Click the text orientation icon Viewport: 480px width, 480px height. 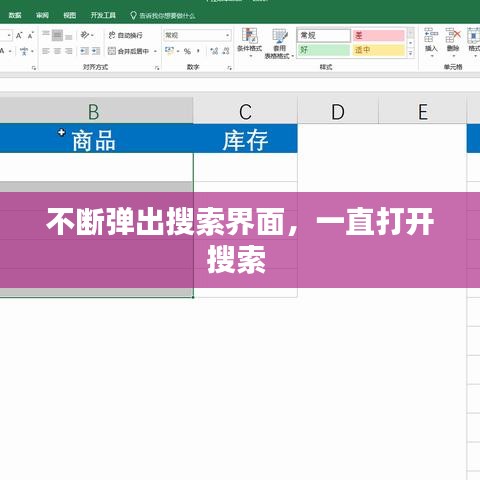(x=86, y=35)
